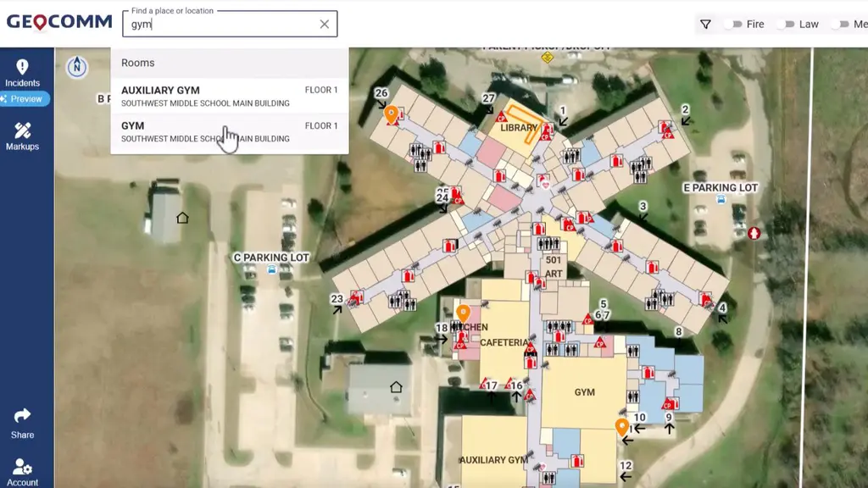Open the Incidents panel
Image resolution: width=868 pixels, height=488 pixels.
23,73
